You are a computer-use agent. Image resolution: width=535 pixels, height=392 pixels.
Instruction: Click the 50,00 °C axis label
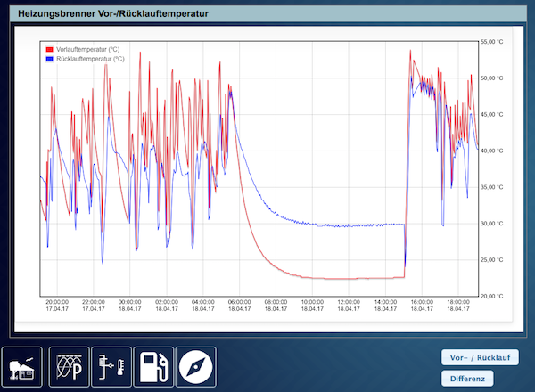pos(491,78)
